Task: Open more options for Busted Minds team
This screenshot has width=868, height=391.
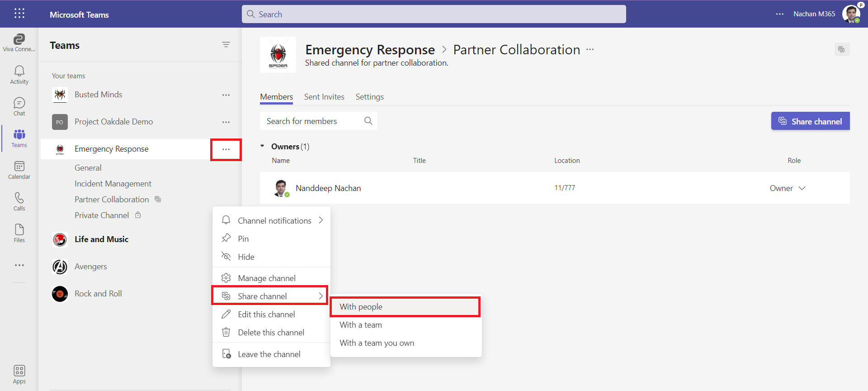Action: pos(226,95)
